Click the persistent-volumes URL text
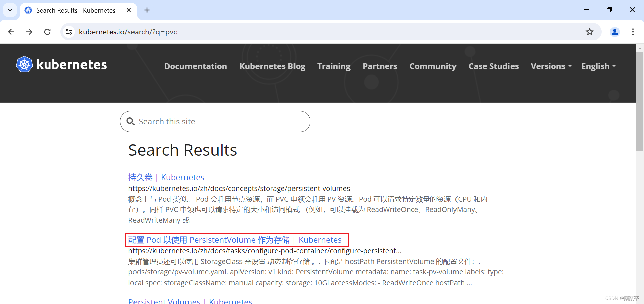The width and height of the screenshot is (644, 304). 239,188
